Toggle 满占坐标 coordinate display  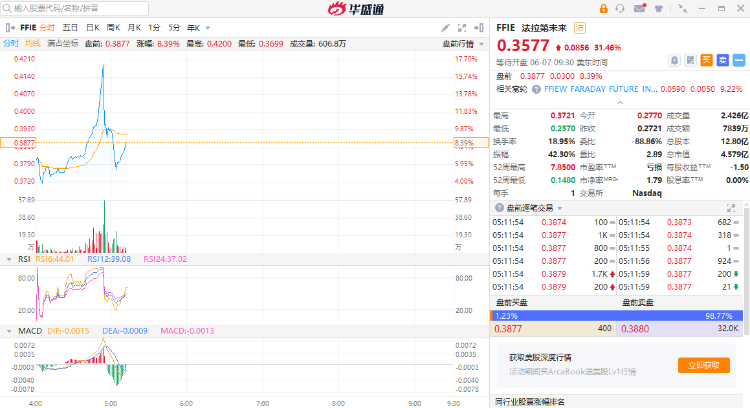tap(62, 43)
